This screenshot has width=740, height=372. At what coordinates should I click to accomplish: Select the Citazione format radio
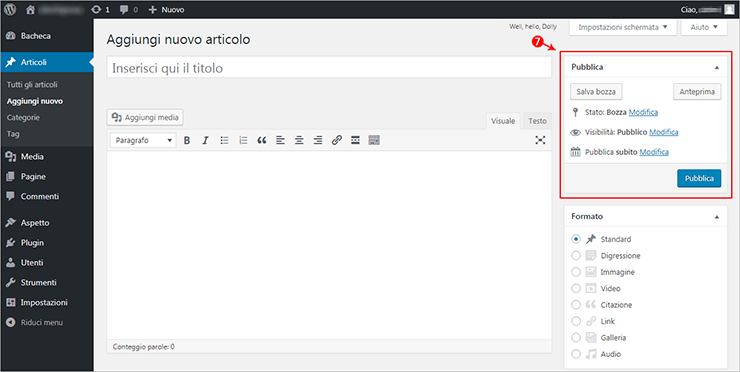pos(576,304)
